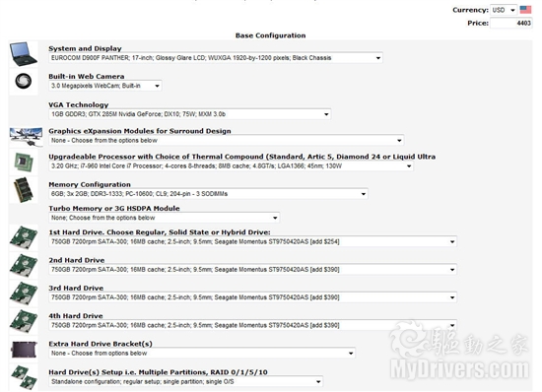Click the 3rd Hard Drive label
This screenshot has height=392, width=542.
[76, 288]
